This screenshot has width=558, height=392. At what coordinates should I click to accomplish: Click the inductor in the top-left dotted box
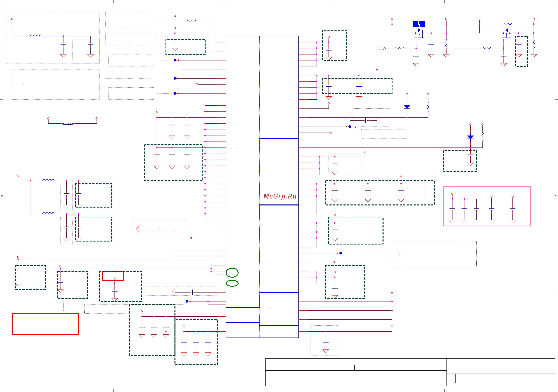pyautogui.click(x=36, y=35)
